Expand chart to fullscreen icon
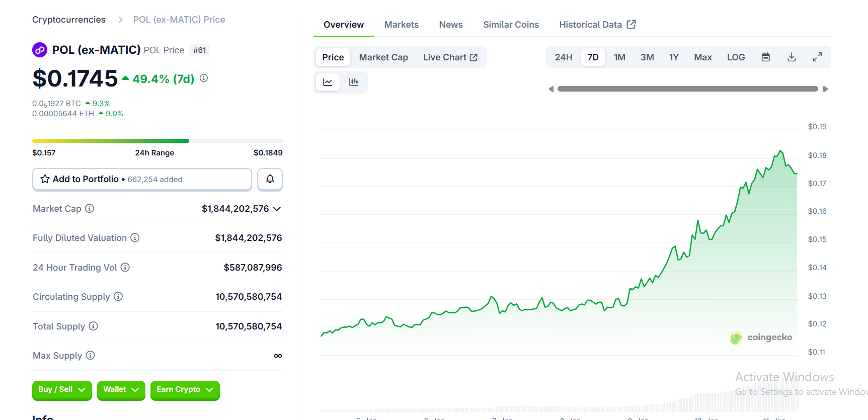Screen dimensions: 868x420 817,57
